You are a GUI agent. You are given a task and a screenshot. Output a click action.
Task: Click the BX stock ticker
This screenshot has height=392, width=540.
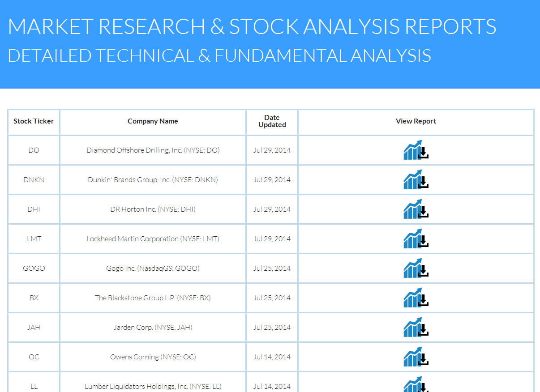pyautogui.click(x=34, y=298)
